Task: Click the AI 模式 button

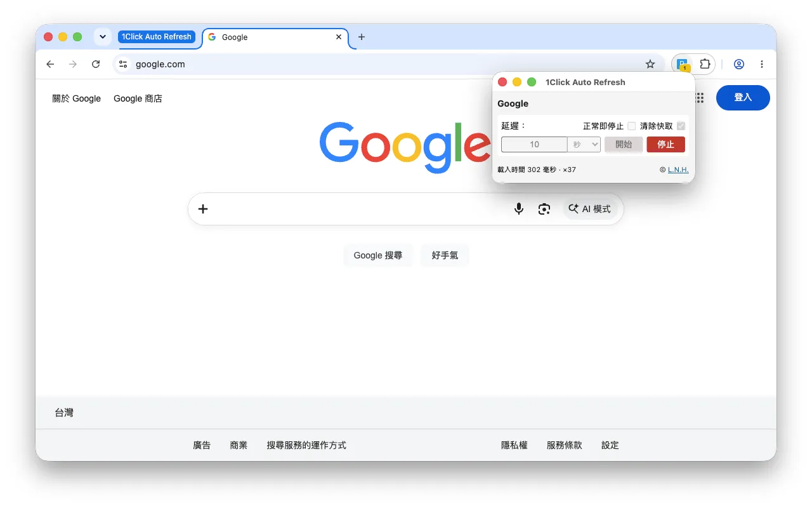Action: 590,209
